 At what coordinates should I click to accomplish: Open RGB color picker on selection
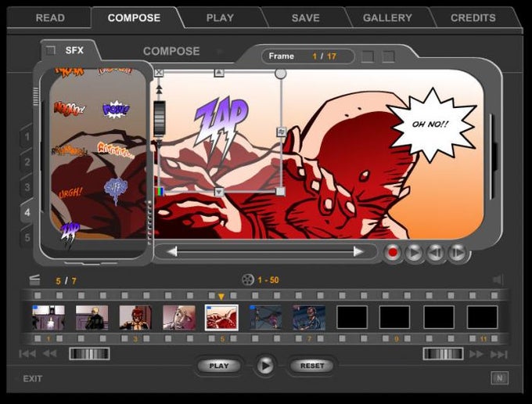pos(159,192)
